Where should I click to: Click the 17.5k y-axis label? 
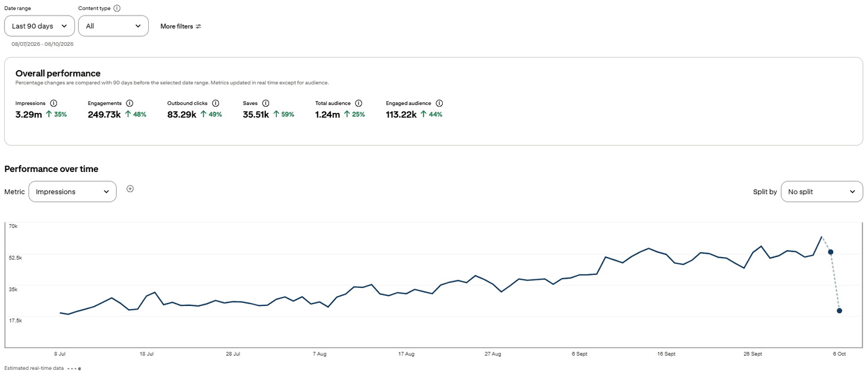click(x=15, y=320)
